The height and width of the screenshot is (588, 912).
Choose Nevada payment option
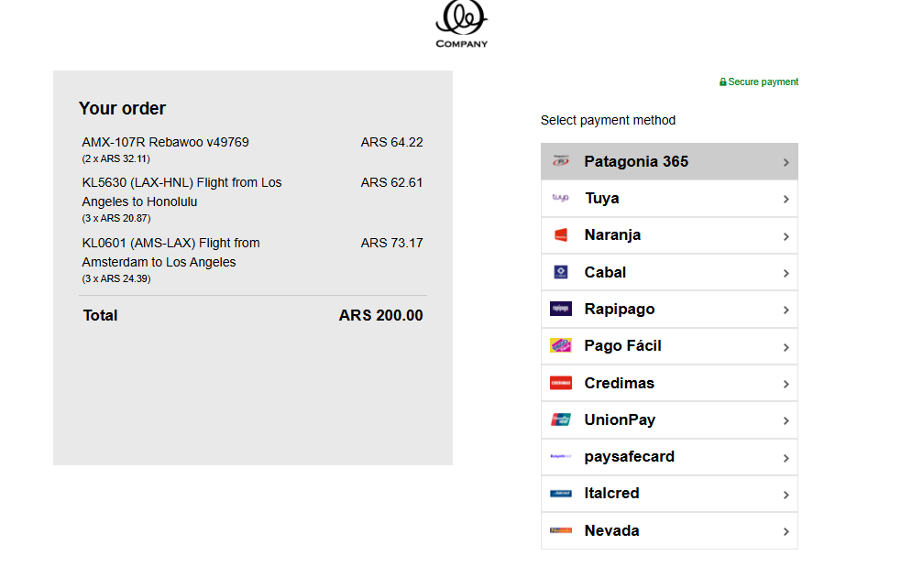[x=669, y=530]
